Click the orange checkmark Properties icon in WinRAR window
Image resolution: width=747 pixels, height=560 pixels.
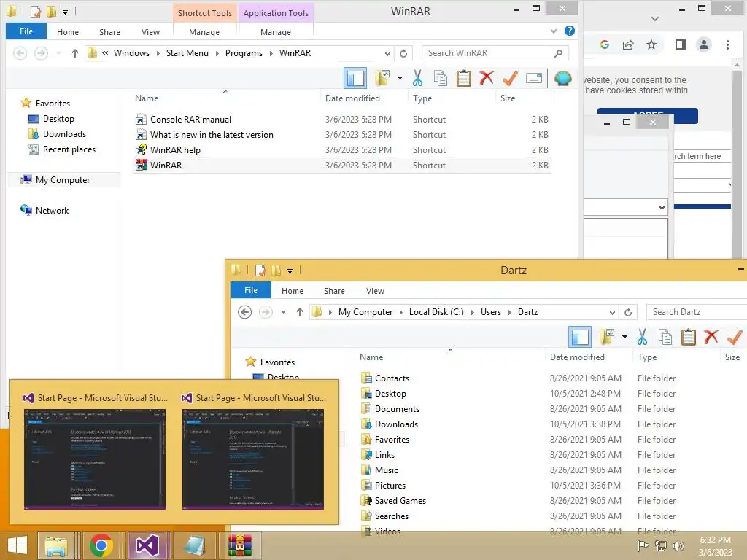(510, 78)
